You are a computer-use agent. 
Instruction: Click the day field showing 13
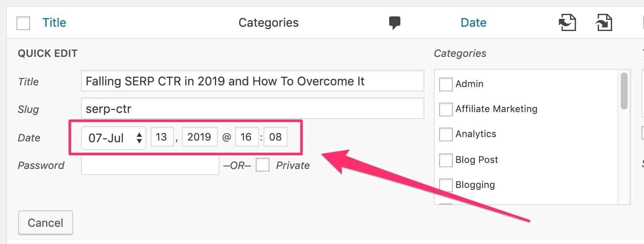tap(162, 138)
